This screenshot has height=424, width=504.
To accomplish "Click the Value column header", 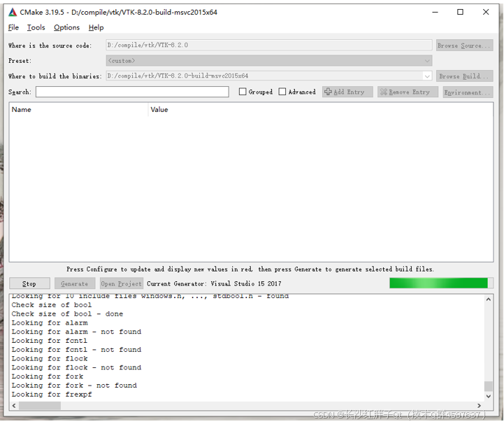I will [320, 110].
